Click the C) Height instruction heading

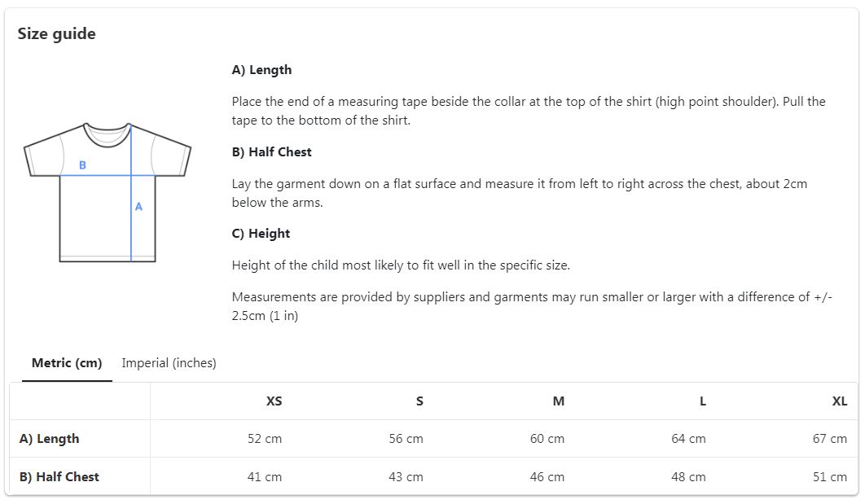pos(261,233)
